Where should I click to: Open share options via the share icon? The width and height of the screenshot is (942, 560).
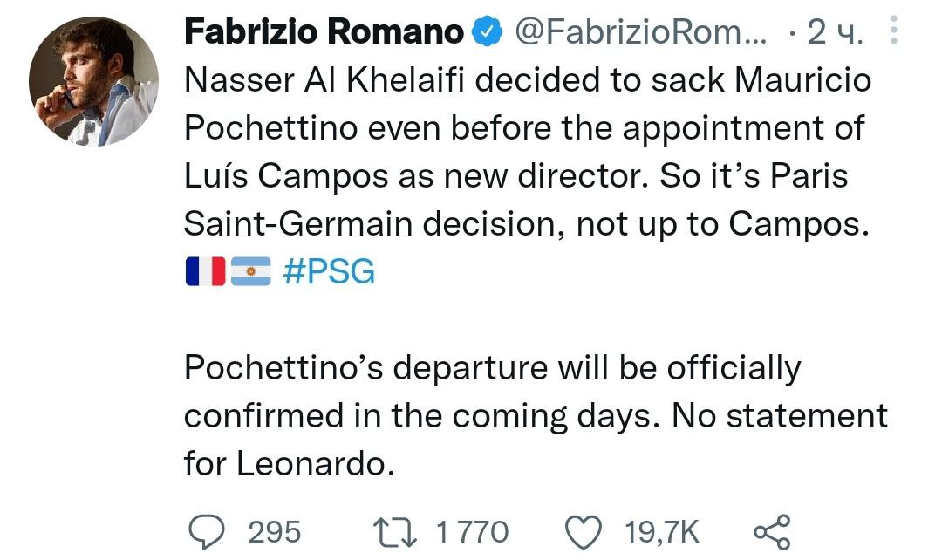pos(770,531)
